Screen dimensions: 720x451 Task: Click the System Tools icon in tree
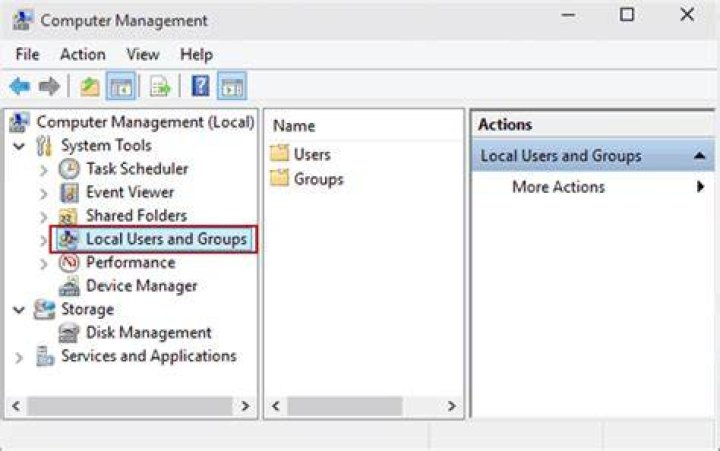coord(45,146)
